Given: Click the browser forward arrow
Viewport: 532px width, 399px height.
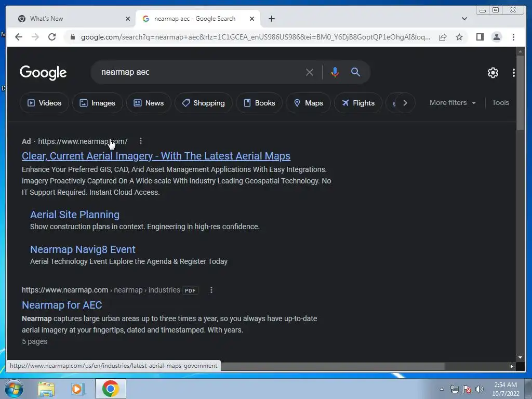Looking at the screenshot, I should tap(35, 37).
